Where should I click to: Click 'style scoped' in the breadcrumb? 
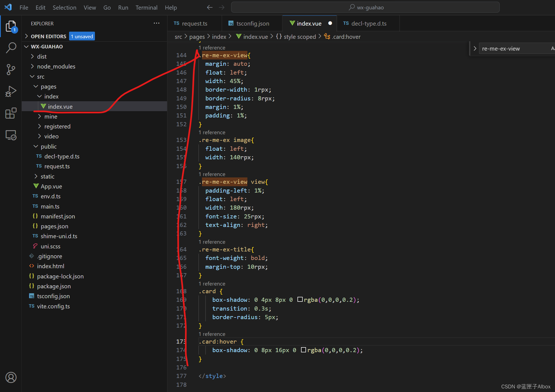pos(299,37)
